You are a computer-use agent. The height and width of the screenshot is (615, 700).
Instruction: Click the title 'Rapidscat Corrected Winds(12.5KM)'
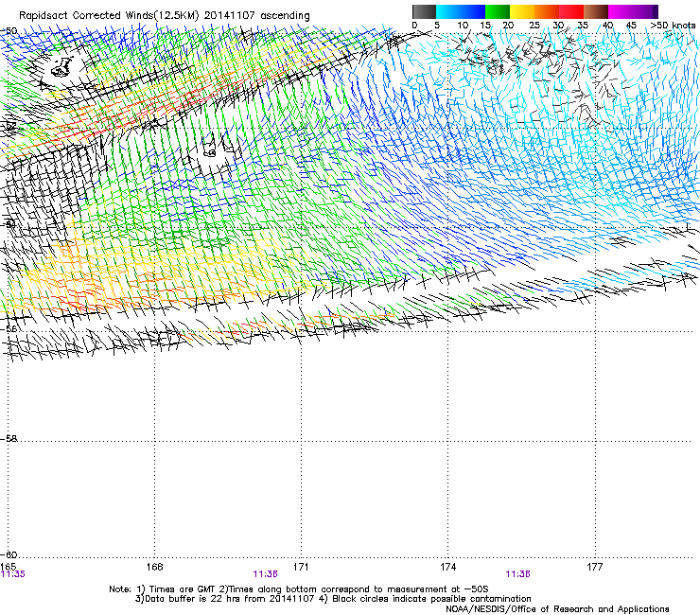coord(109,16)
